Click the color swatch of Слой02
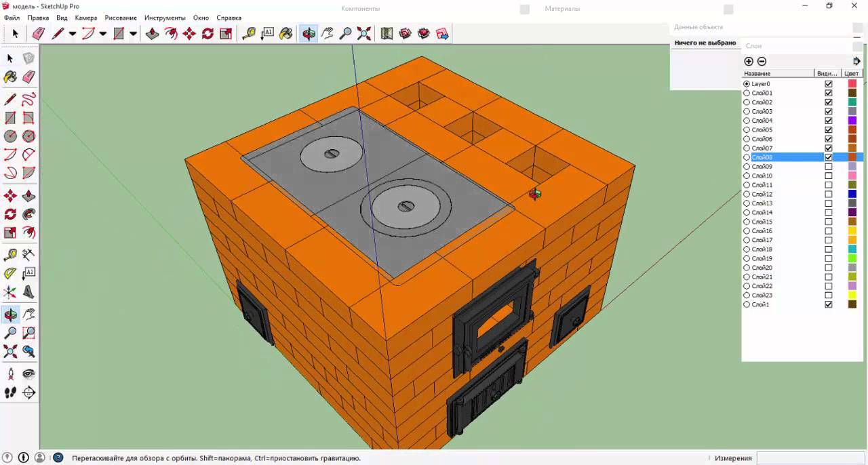Viewport: 868px width, 465px height. click(852, 102)
